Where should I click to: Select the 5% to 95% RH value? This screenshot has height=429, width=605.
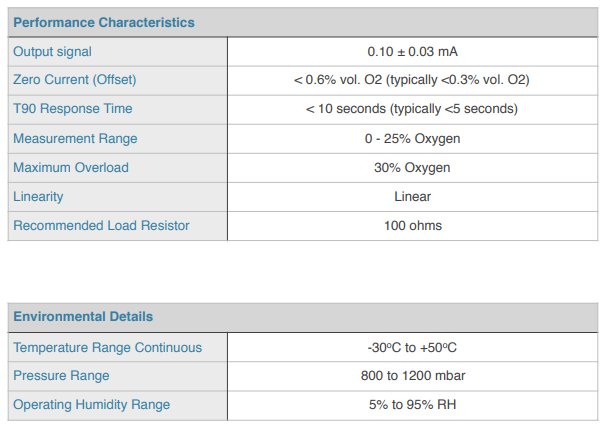click(412, 405)
